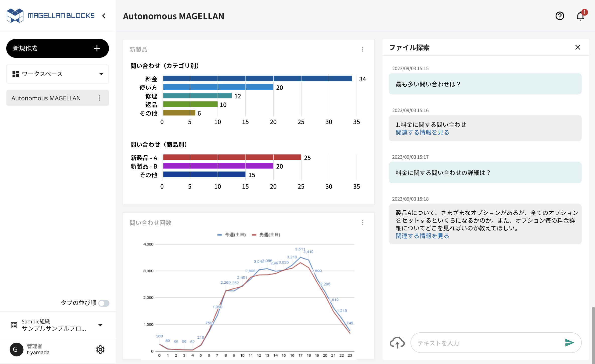Collapse the sidebar with the left chevron
Screen dimensions: 595x364
coord(104,16)
